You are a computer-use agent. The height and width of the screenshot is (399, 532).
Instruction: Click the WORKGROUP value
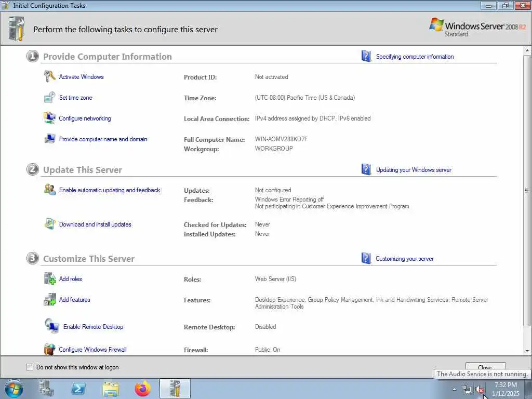click(274, 148)
